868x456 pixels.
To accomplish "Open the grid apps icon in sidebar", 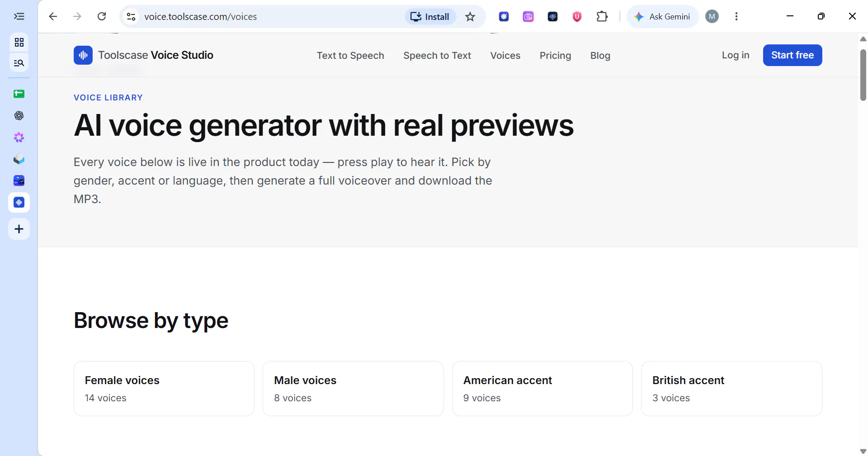I will 19,43.
